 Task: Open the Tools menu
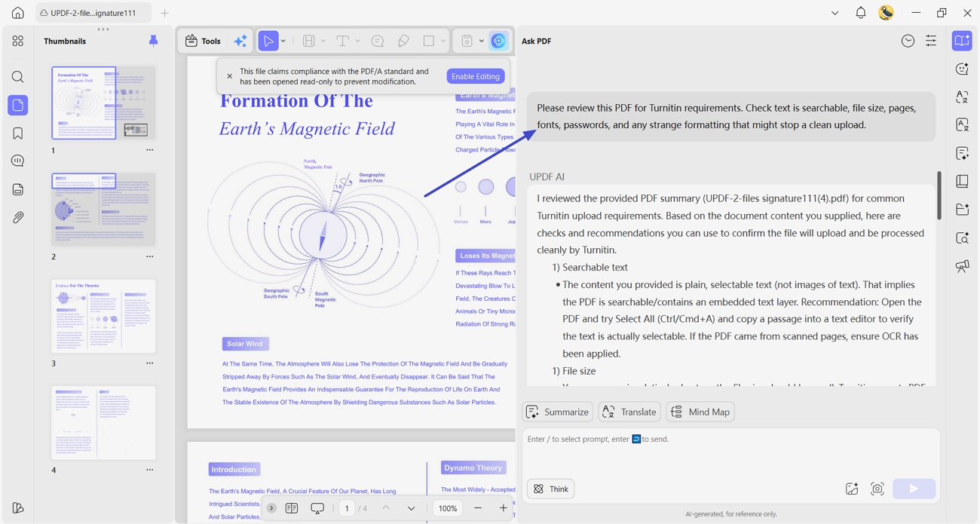[204, 41]
